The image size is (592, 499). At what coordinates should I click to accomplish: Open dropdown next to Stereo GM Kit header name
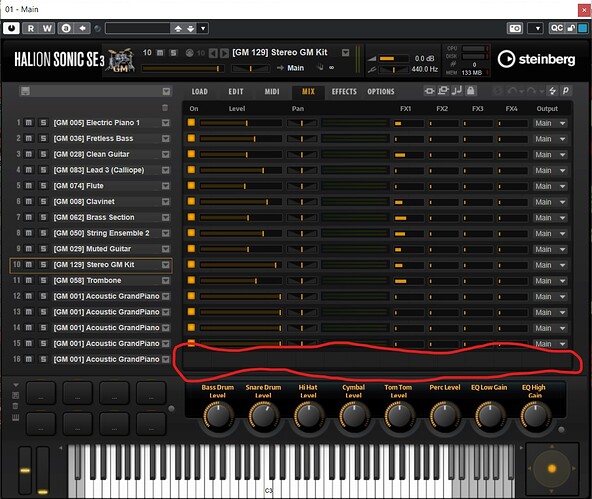(345, 53)
